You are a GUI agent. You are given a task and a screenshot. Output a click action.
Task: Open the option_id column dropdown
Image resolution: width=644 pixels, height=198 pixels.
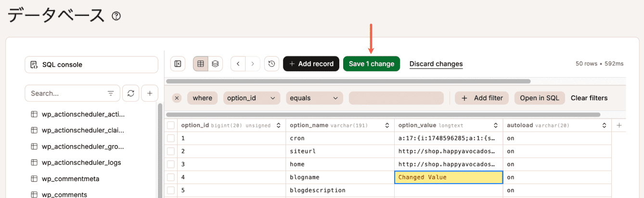coord(251,98)
